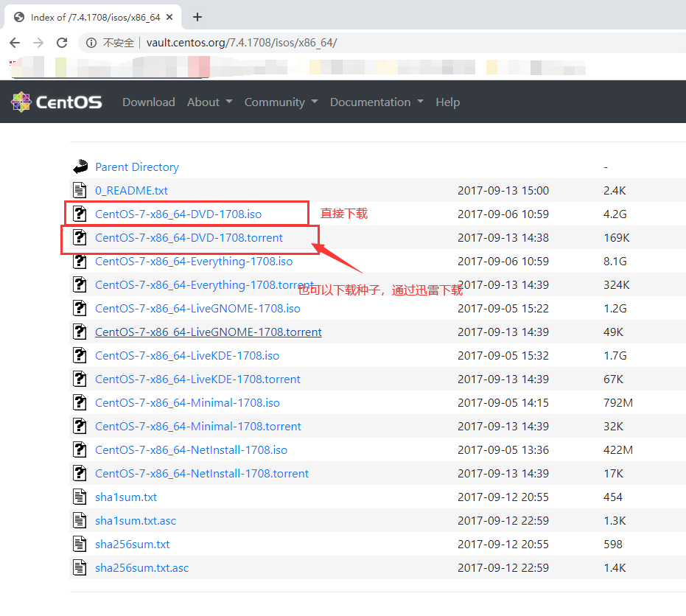Click the 1.2G size of LiveGNOME-1708.iso
The width and height of the screenshot is (686, 616).
click(615, 309)
